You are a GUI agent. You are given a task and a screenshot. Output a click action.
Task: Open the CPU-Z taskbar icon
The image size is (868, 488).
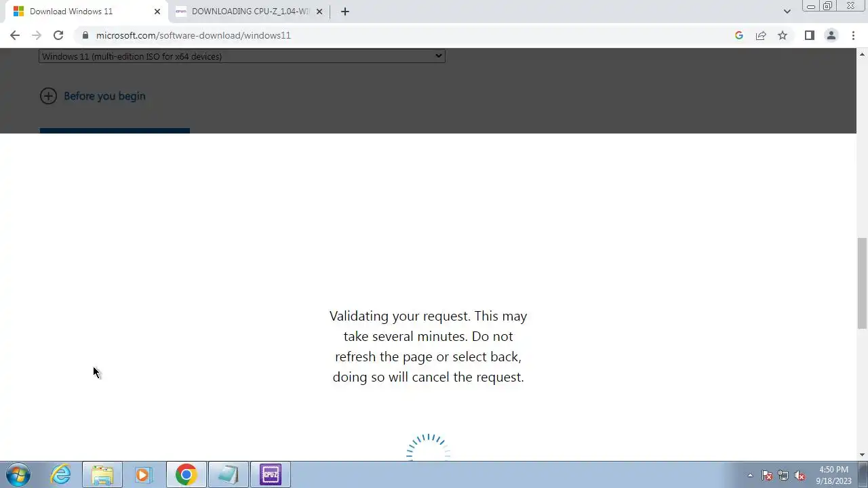(x=271, y=474)
